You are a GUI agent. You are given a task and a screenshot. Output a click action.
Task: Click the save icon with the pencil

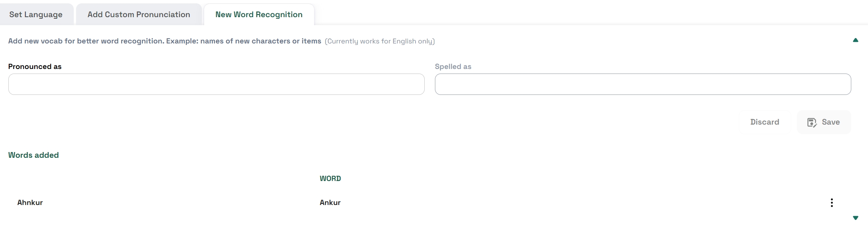point(812,122)
